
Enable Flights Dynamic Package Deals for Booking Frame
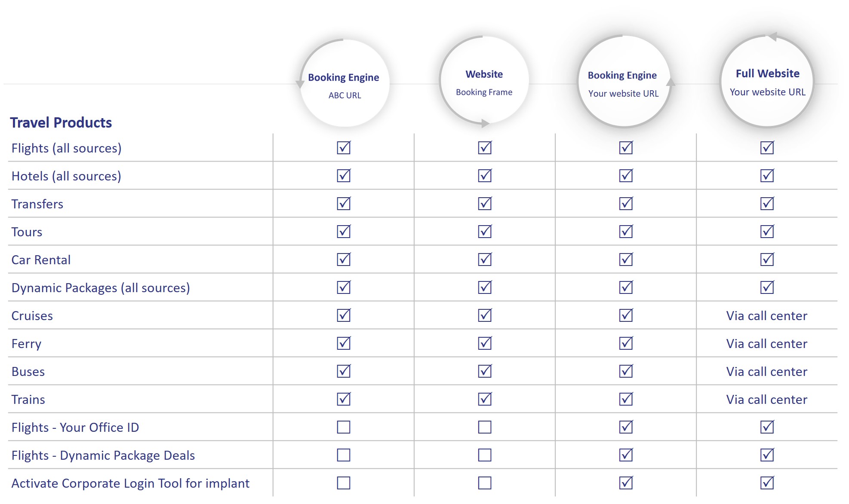pos(485,455)
